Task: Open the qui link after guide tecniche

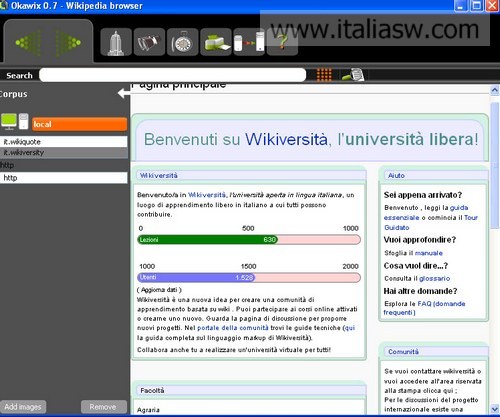Action: coord(350,328)
